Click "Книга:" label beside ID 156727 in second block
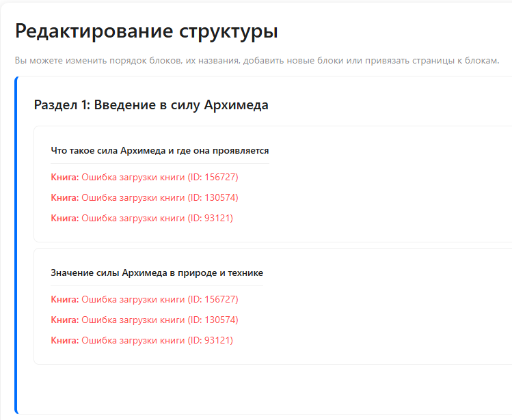512x420 pixels. (x=65, y=300)
